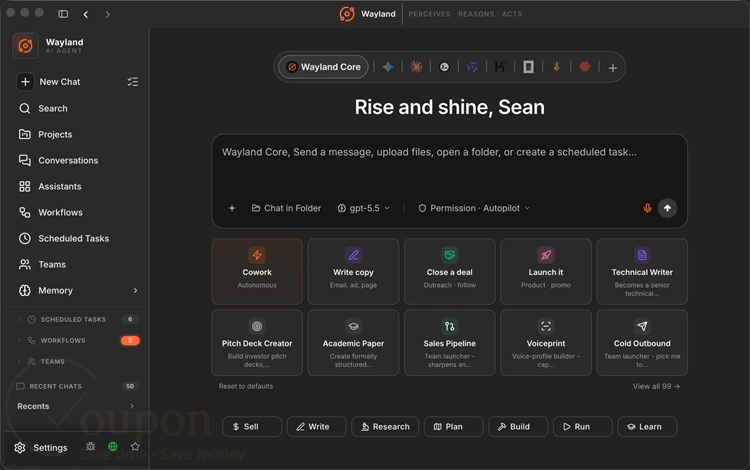Image resolution: width=750 pixels, height=470 pixels.
Task: Select the K agent icon
Action: point(500,67)
